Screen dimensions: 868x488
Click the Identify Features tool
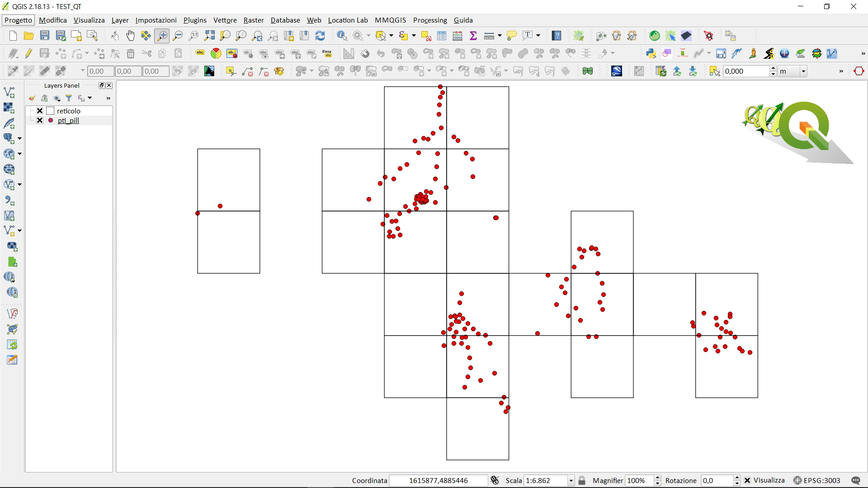click(x=342, y=36)
